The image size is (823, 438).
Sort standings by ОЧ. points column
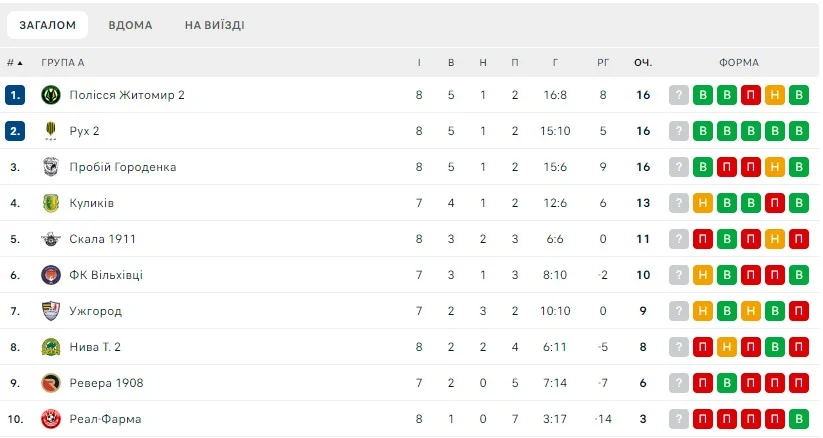643,63
